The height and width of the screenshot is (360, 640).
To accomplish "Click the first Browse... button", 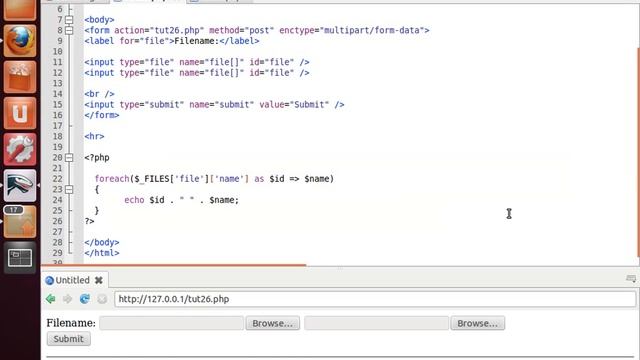I will coord(273,323).
